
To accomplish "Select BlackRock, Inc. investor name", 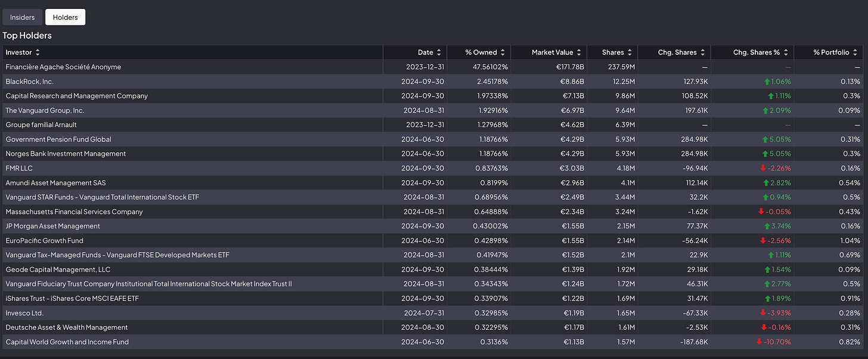I will click(x=30, y=82).
